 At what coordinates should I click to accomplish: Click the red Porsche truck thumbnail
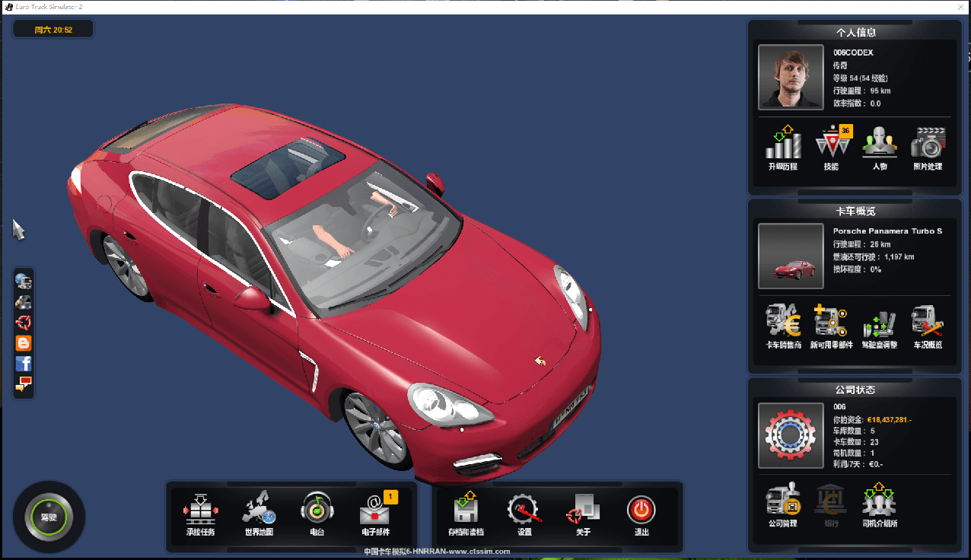[x=791, y=256]
